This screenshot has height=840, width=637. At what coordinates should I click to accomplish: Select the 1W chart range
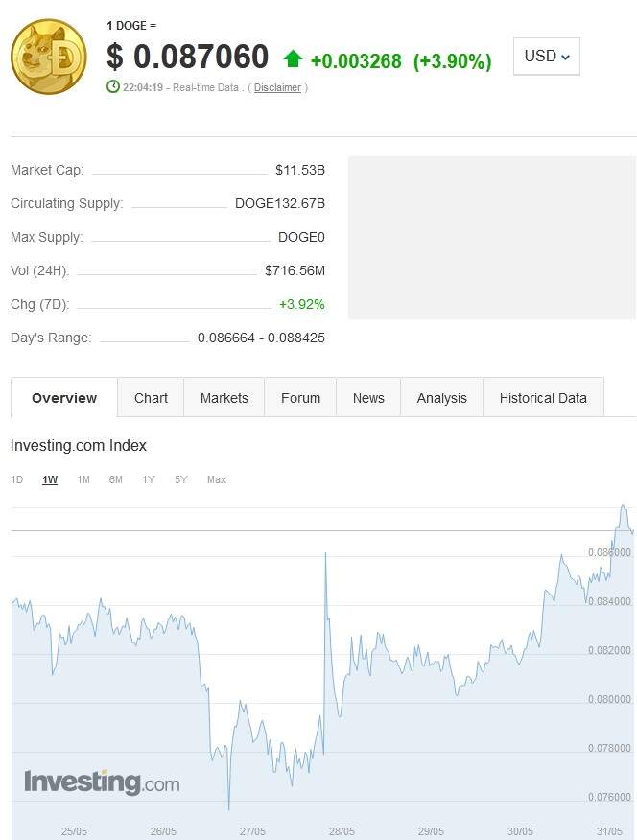tap(50, 479)
